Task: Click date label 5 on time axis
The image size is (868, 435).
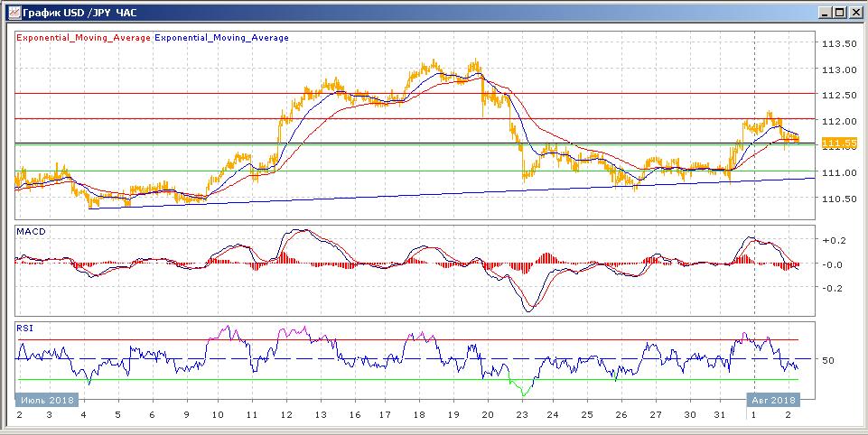Action: 118,414
